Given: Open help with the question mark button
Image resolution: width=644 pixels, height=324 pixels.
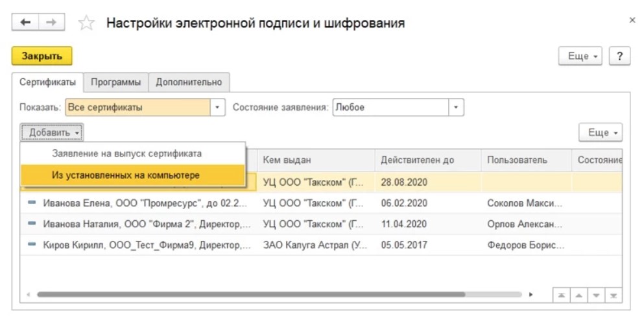Looking at the screenshot, I should click(x=620, y=56).
